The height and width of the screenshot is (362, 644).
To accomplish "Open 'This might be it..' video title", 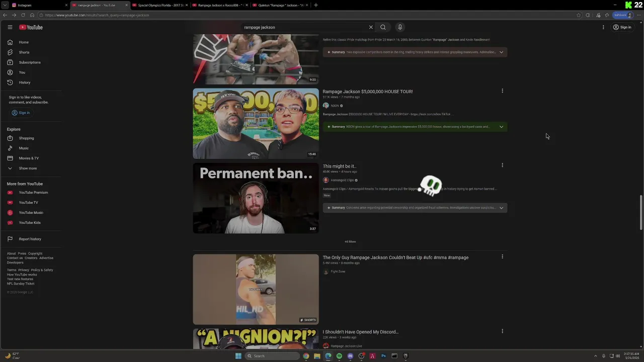I will pyautogui.click(x=340, y=166).
